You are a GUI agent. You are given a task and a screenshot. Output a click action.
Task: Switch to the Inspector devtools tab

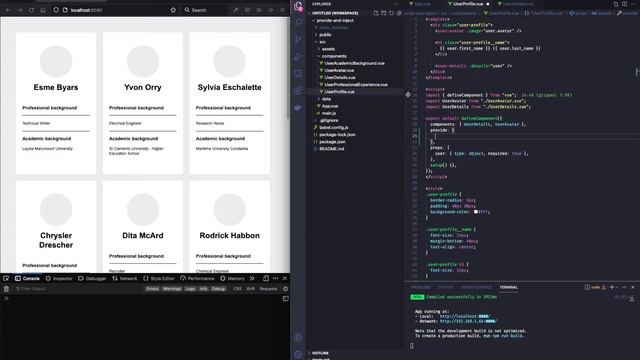[x=59, y=278]
